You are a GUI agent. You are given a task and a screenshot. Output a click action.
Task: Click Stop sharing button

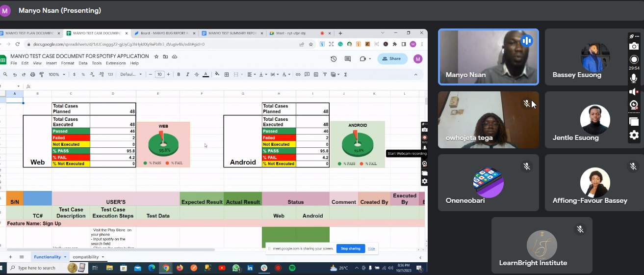[x=351, y=248]
